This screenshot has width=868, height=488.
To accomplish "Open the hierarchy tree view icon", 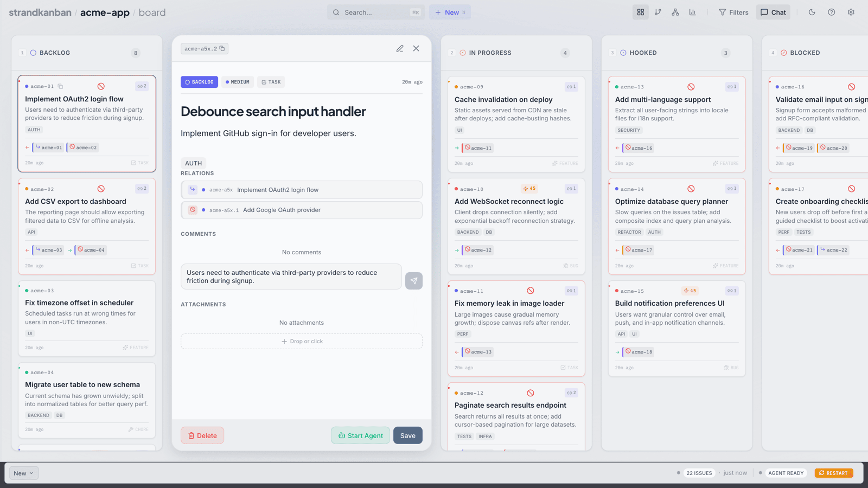I will click(675, 12).
